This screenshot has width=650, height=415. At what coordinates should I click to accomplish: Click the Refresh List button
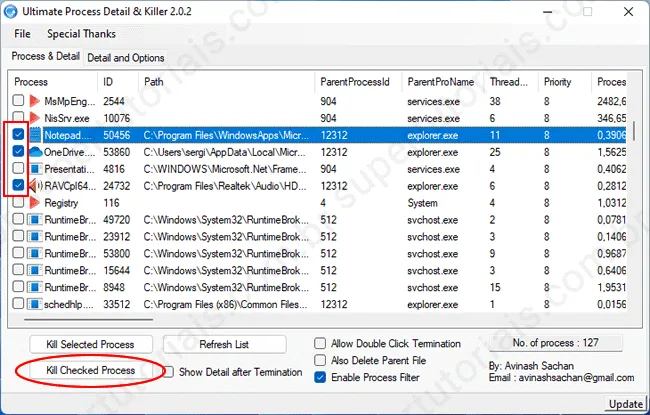click(x=224, y=345)
